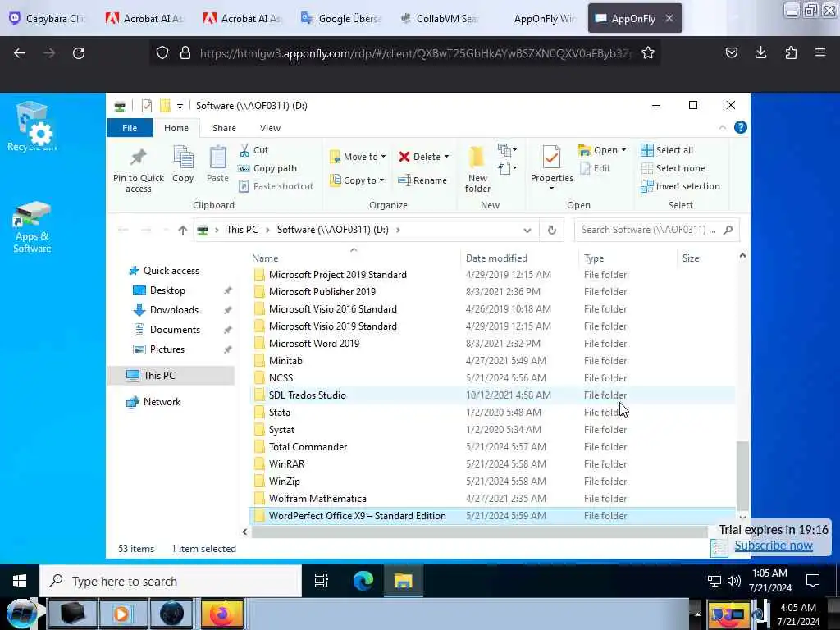Open the address bar history dropdown
Image resolution: width=840 pixels, height=630 pixels.
click(x=527, y=230)
